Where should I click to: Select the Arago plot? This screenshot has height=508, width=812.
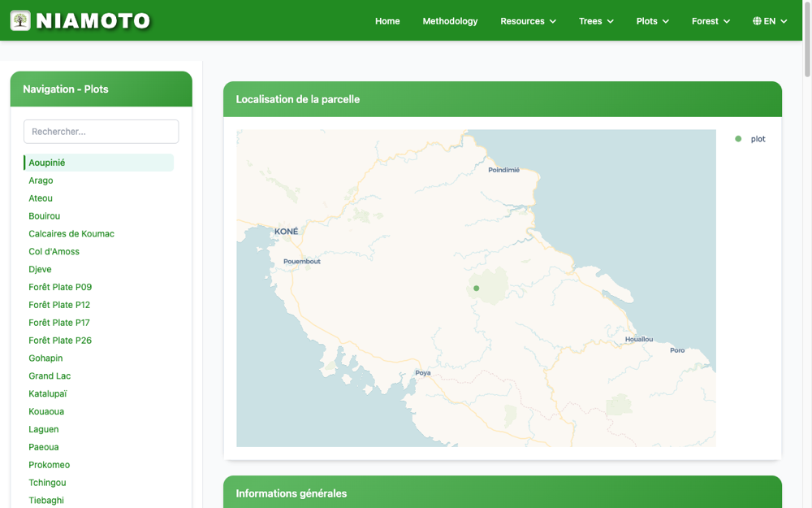coord(41,180)
